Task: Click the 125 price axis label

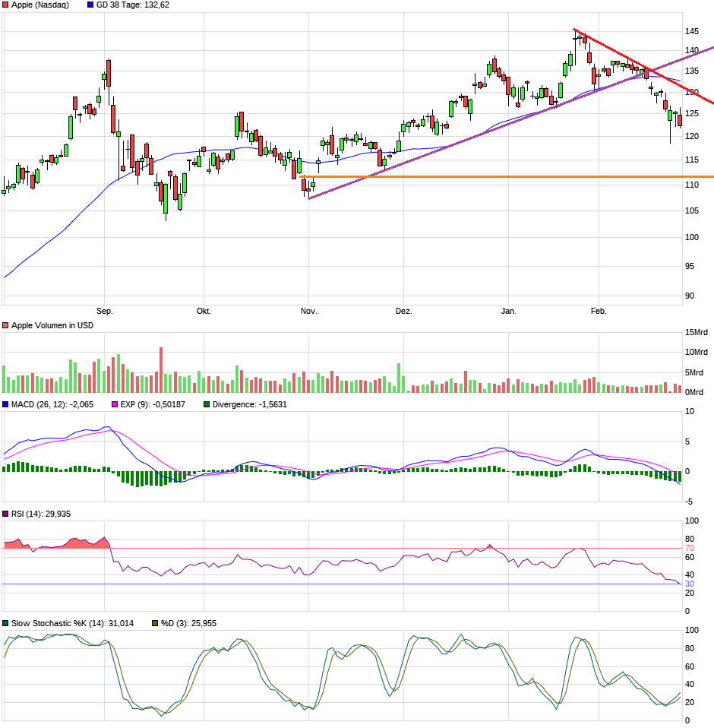Action: click(x=692, y=114)
